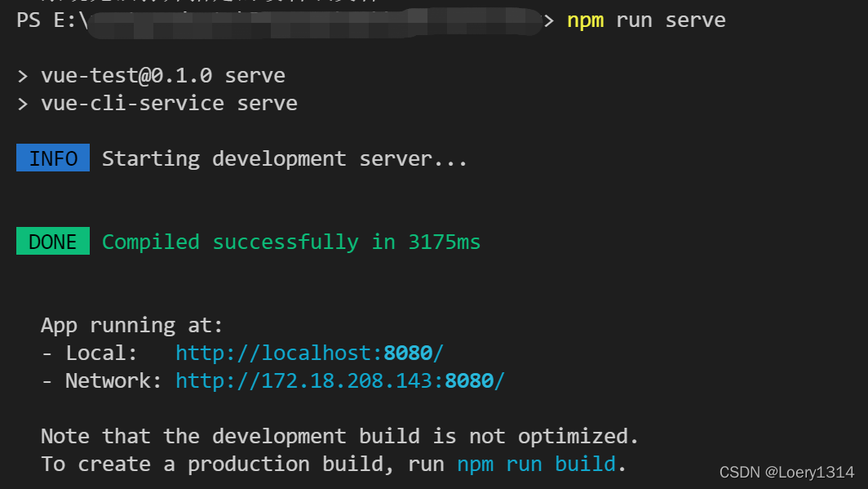Image resolution: width=868 pixels, height=489 pixels.
Task: Open the localhost:8080 local URL
Action: [x=309, y=353]
